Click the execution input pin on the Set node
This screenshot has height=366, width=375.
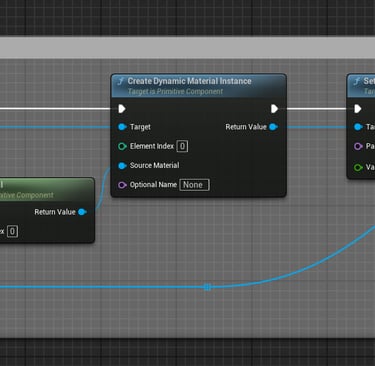point(358,109)
